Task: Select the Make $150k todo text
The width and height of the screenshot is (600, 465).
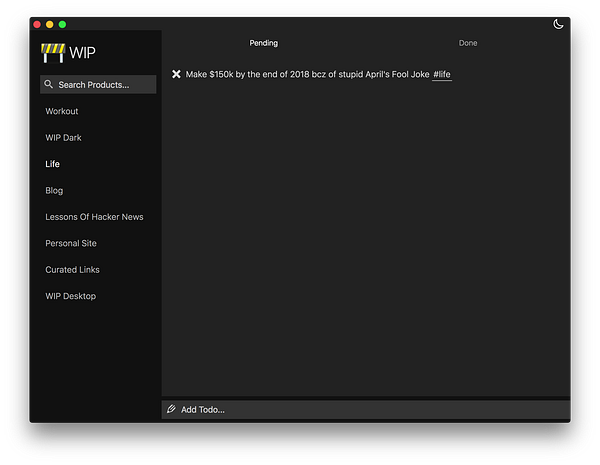Action: pos(306,74)
